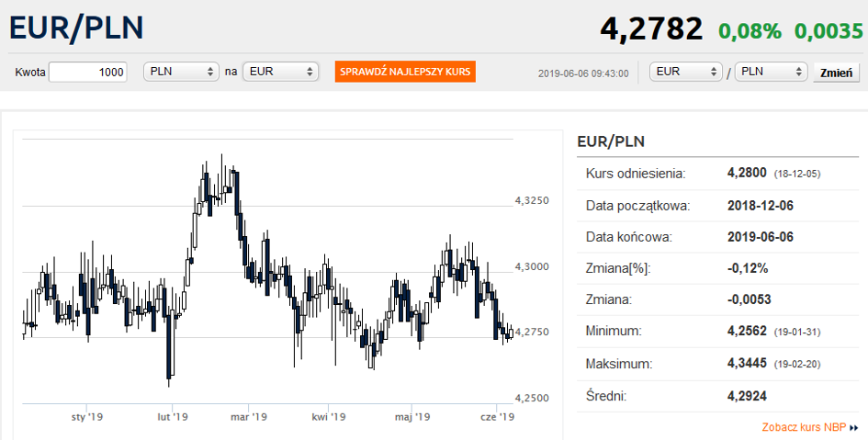Screen dimensions: 868x440
Task: Click the EUR/PLN page heading
Action: tap(76, 28)
